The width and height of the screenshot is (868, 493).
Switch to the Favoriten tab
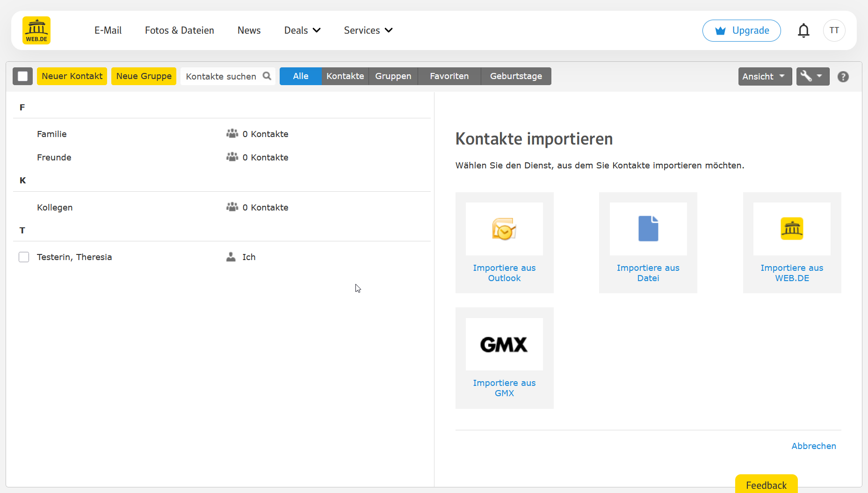click(449, 76)
